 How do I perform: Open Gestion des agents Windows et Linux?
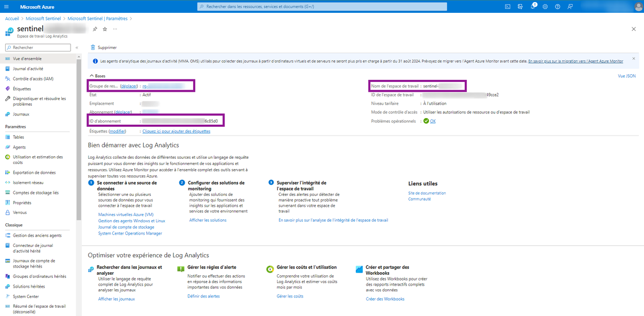click(132, 221)
